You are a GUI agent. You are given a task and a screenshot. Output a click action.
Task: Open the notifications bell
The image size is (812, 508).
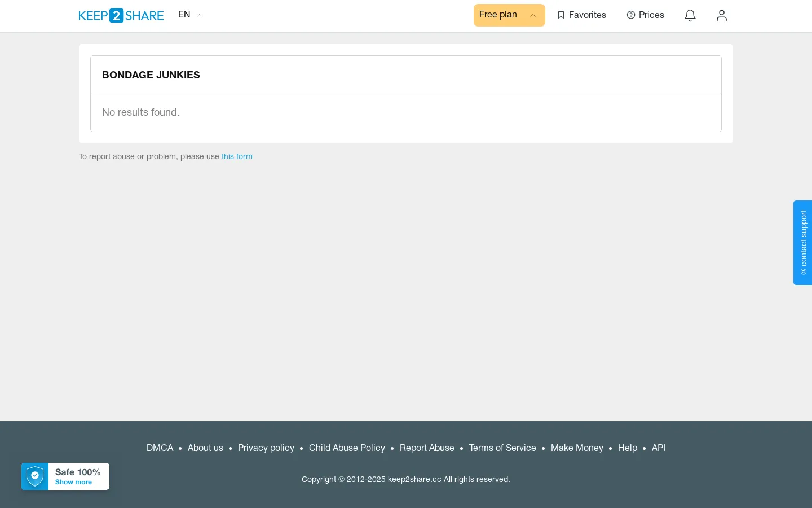(x=690, y=15)
